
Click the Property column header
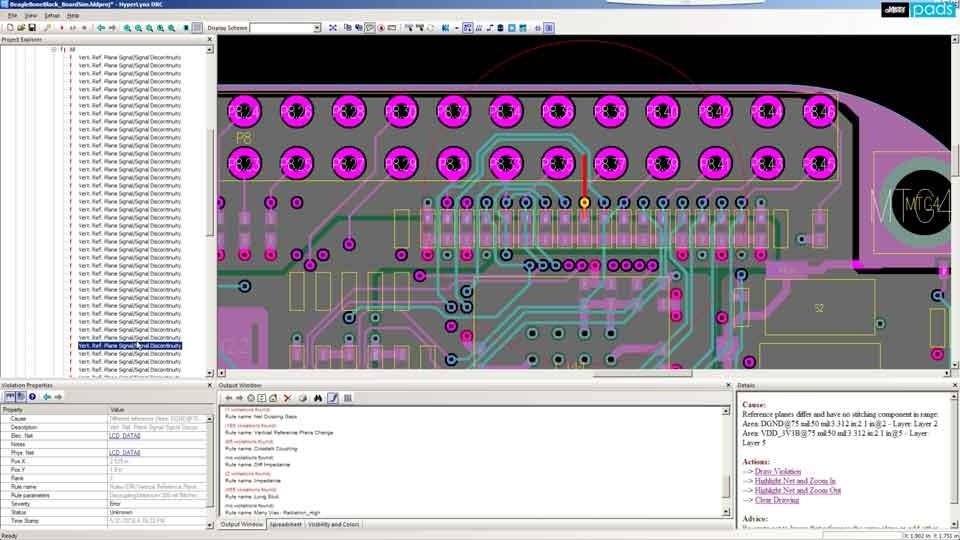point(54,410)
